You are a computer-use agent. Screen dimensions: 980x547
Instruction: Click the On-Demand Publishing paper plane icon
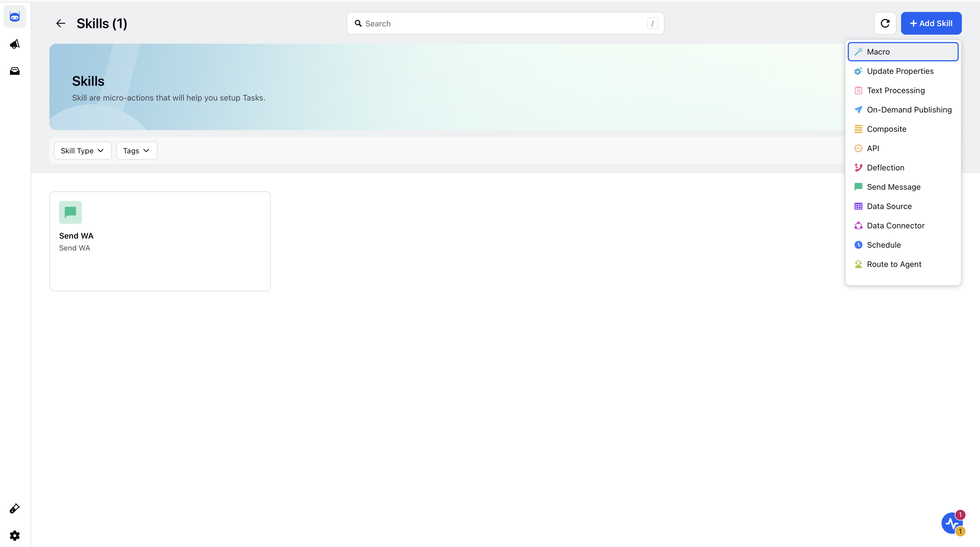[x=858, y=110]
